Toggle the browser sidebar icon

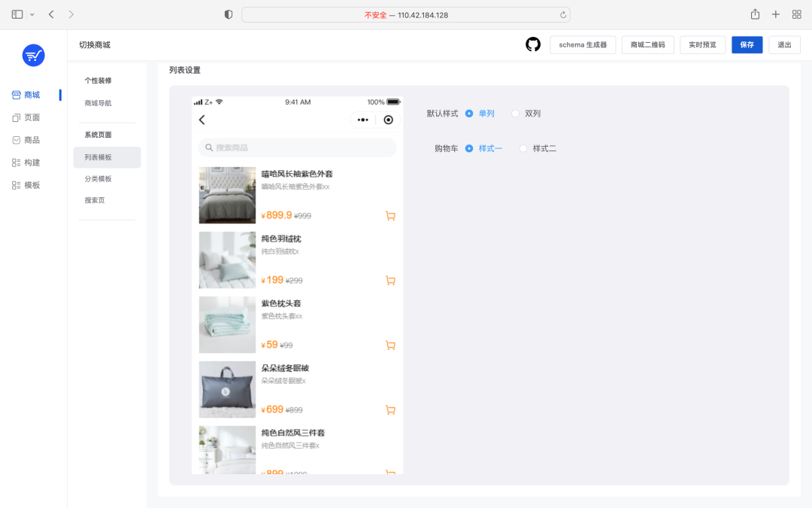[17, 14]
